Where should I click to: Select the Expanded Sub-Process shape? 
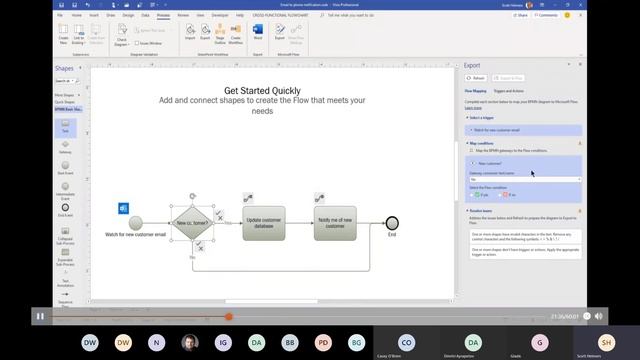coord(65,257)
